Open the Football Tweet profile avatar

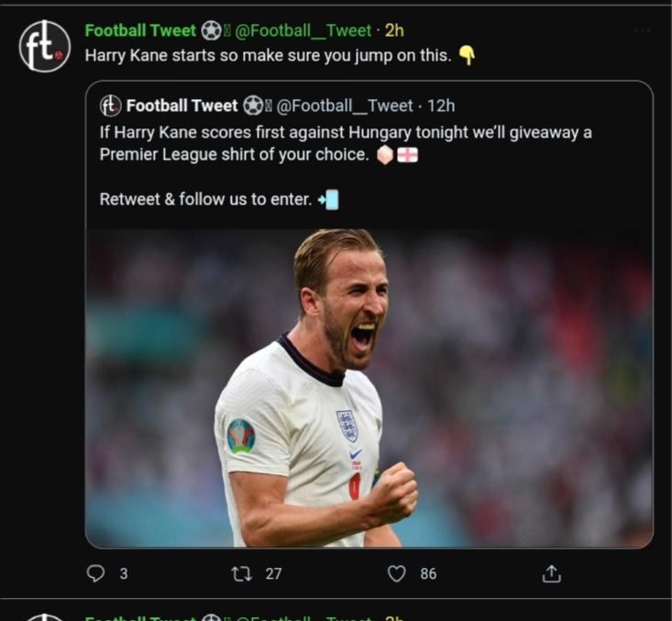(x=45, y=46)
